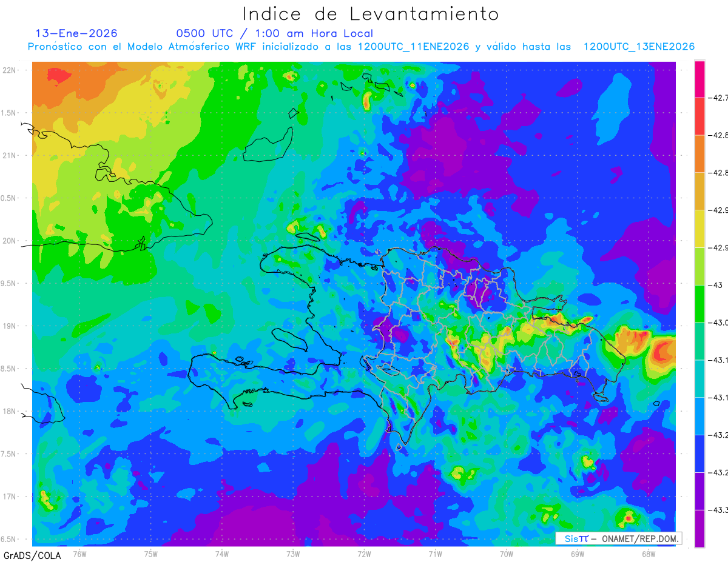Image resolution: width=728 pixels, height=562 pixels.
Task: Select the '1200UTC_11ENE2026' initialization time
Action: [x=413, y=47]
